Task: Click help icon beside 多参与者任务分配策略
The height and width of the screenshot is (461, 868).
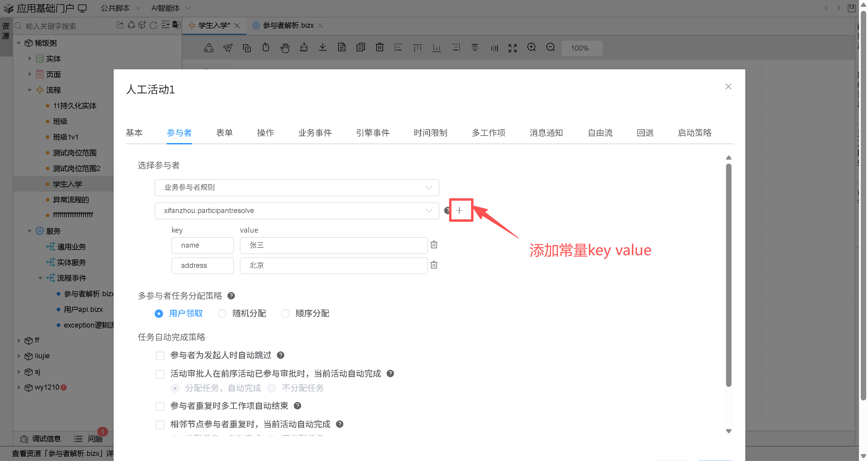Action: [x=231, y=296]
